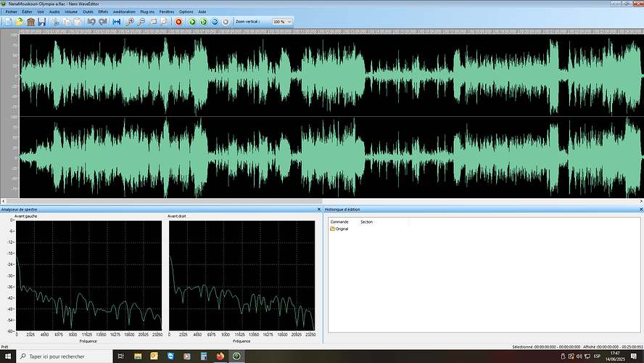Open the Effets menu

point(103,12)
